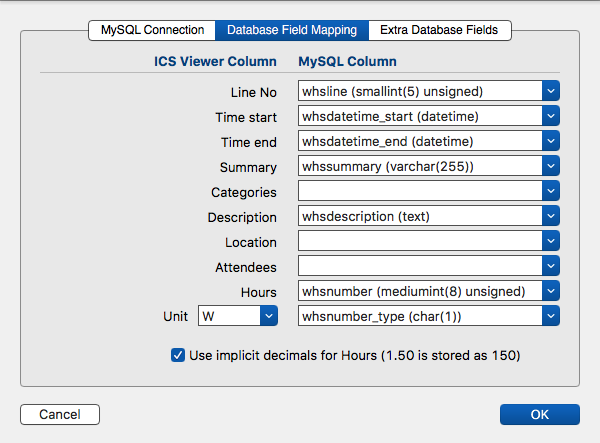Click the ICS Viewer Column header
This screenshot has width=600, height=443.
click(x=215, y=61)
